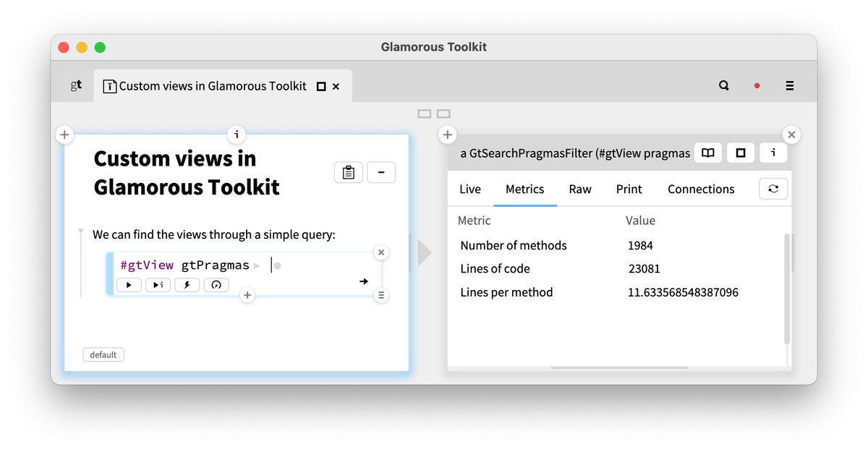Image resolution: width=868 pixels, height=452 pixels.
Task: Close the inspector pane with its round x
Action: [x=791, y=135]
